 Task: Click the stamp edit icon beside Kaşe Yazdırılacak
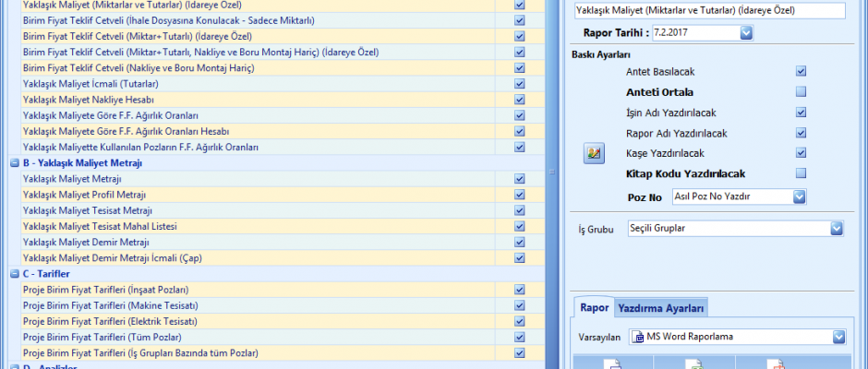(594, 153)
